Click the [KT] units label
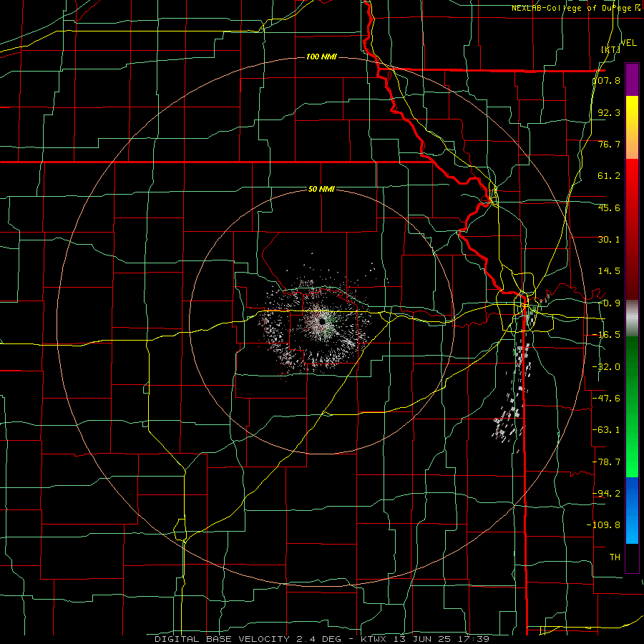This screenshot has height=644, width=644. point(611,49)
